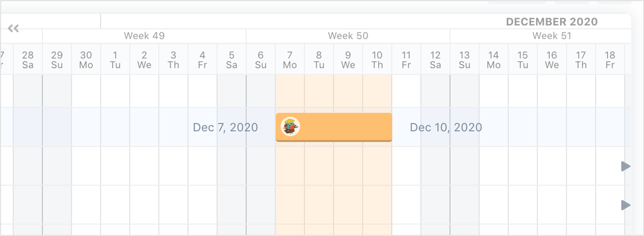The image size is (644, 236).
Task: Click the Week 50 header
Action: (x=348, y=36)
